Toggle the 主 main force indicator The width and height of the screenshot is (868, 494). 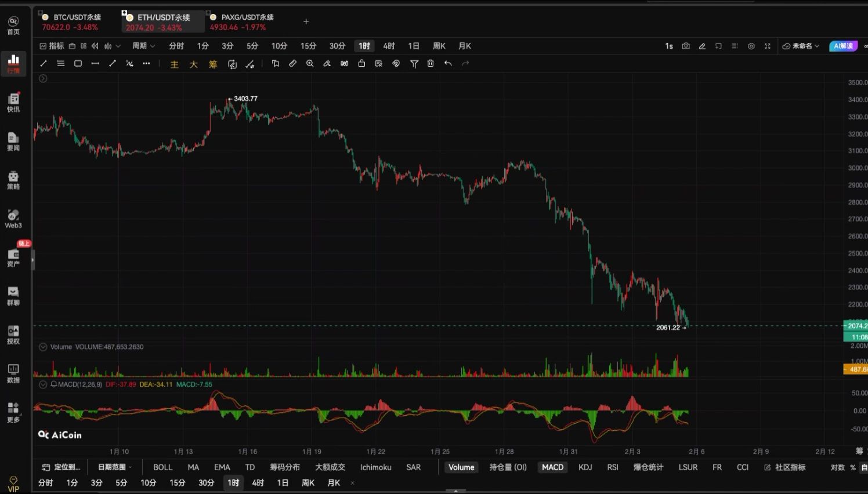pos(174,64)
